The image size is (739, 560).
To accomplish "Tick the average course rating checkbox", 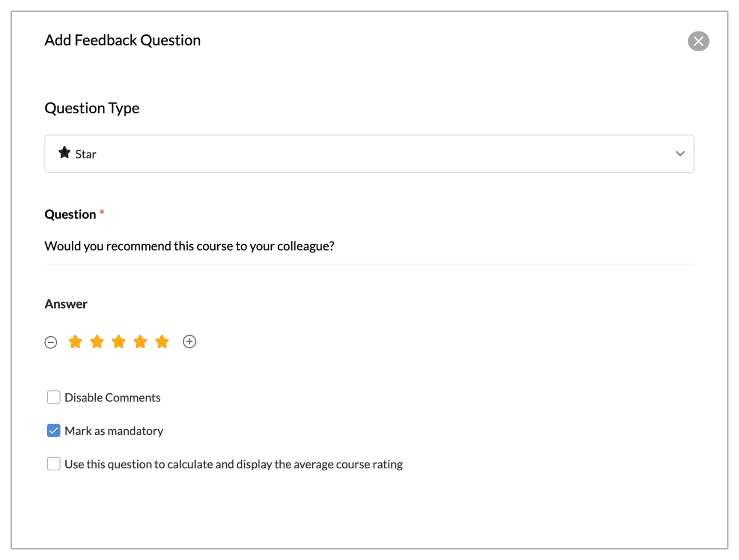I will point(54,464).
